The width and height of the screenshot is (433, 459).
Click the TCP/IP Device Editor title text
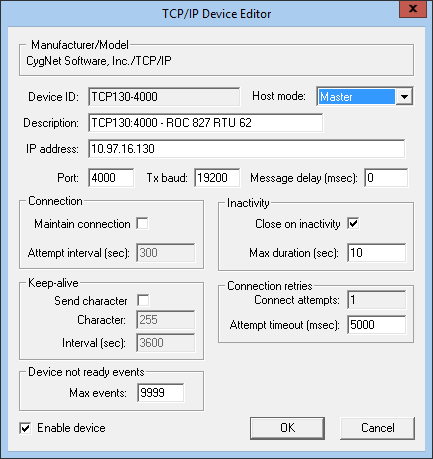pos(217,14)
